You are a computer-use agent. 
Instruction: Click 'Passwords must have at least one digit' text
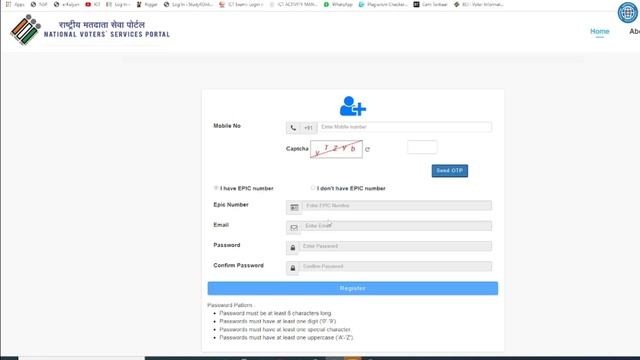278,321
